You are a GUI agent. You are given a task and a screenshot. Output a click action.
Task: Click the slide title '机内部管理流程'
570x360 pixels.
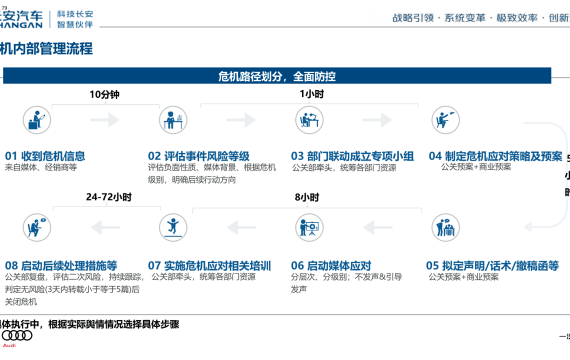pyautogui.click(x=46, y=49)
